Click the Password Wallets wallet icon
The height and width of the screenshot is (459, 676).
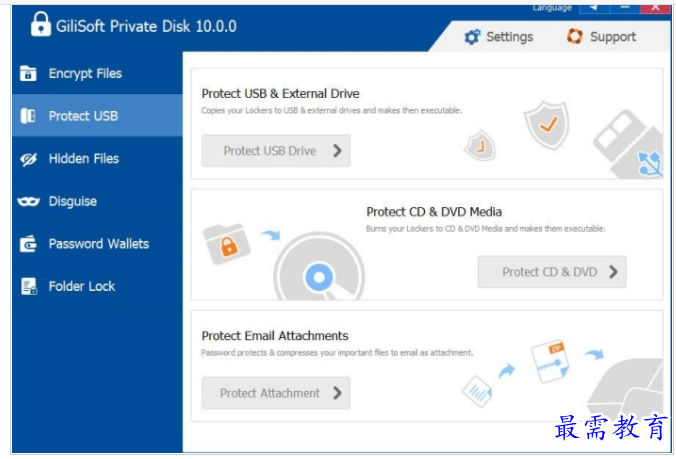tap(28, 244)
